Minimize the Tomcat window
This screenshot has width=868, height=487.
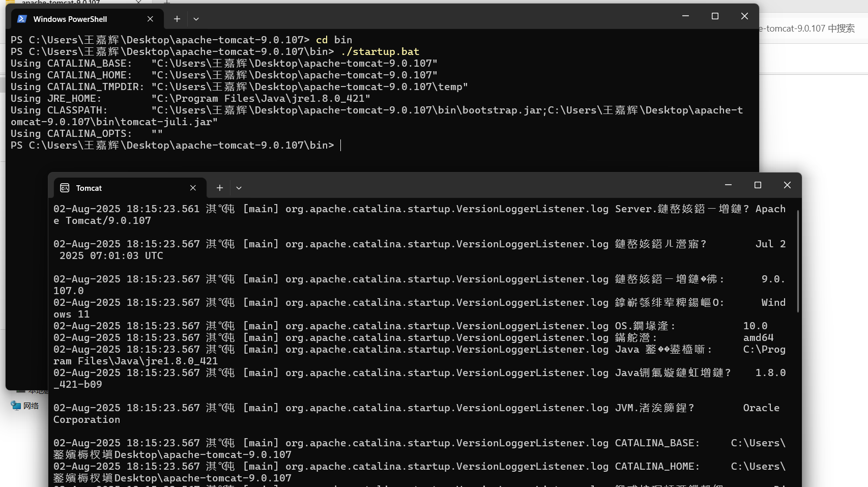728,185
